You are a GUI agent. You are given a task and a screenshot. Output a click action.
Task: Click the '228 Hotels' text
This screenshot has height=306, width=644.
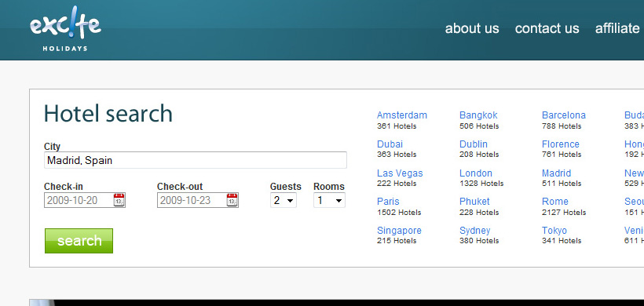[x=479, y=213]
